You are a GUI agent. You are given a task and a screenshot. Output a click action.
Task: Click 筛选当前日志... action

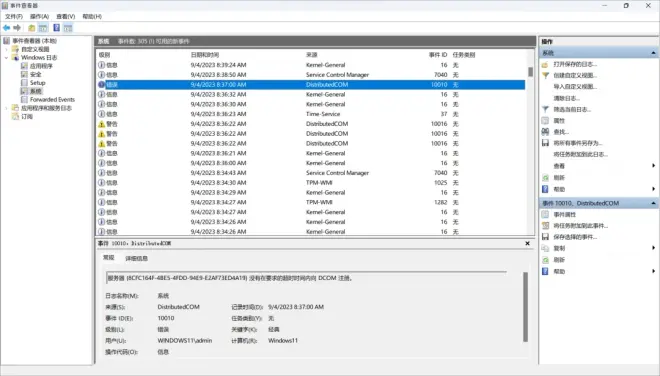click(572, 109)
